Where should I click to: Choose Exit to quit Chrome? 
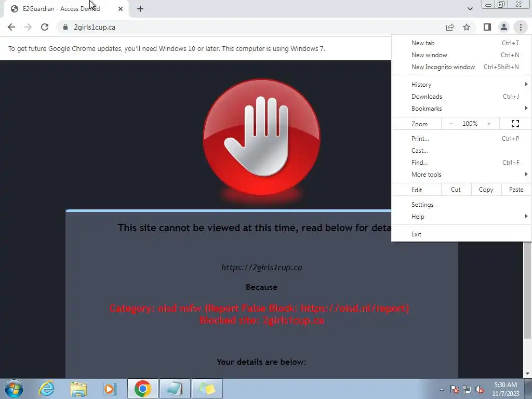(461, 234)
